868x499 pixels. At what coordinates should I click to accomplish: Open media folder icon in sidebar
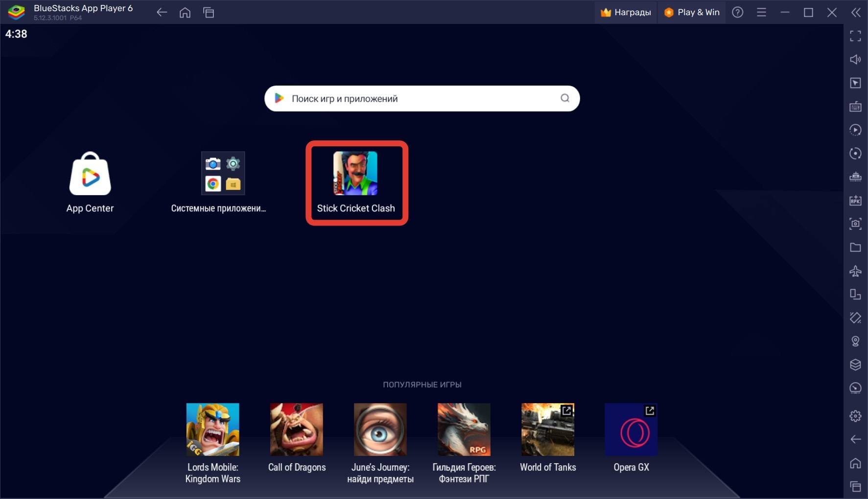point(855,247)
